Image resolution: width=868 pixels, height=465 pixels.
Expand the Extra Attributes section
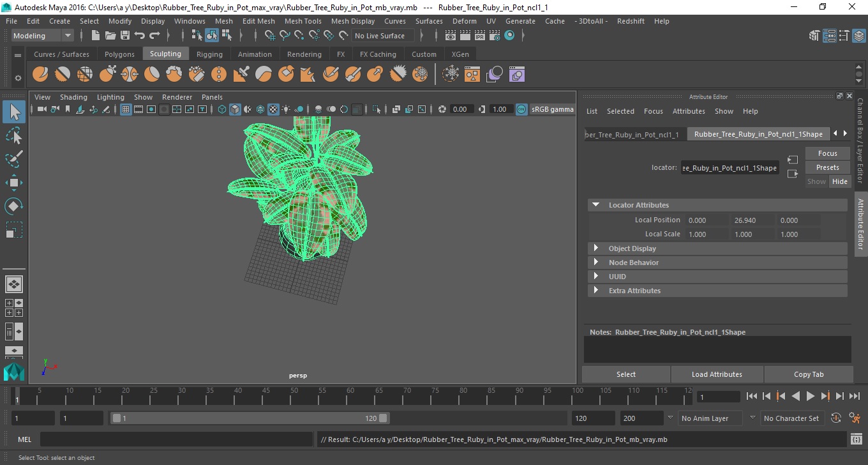[595, 290]
